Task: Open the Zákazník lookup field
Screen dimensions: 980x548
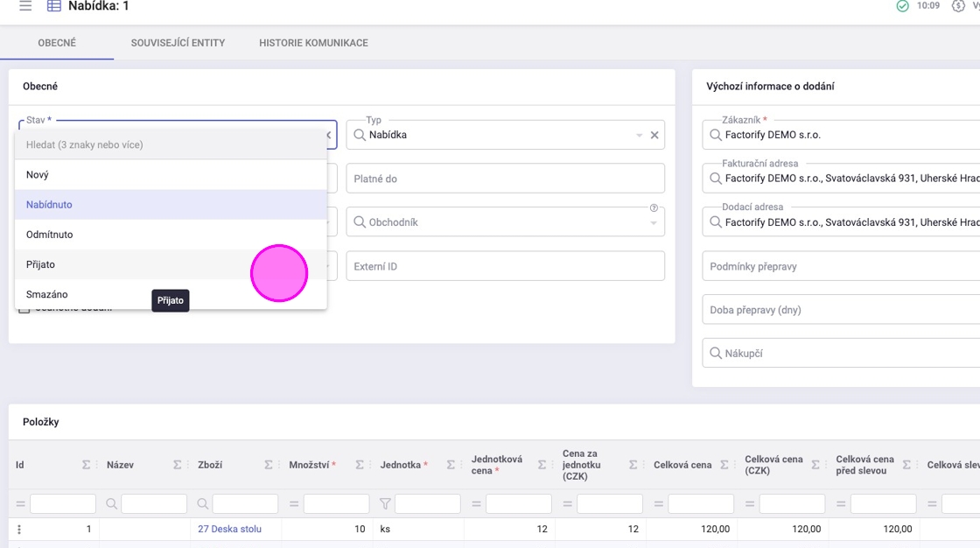Action: [x=840, y=136]
